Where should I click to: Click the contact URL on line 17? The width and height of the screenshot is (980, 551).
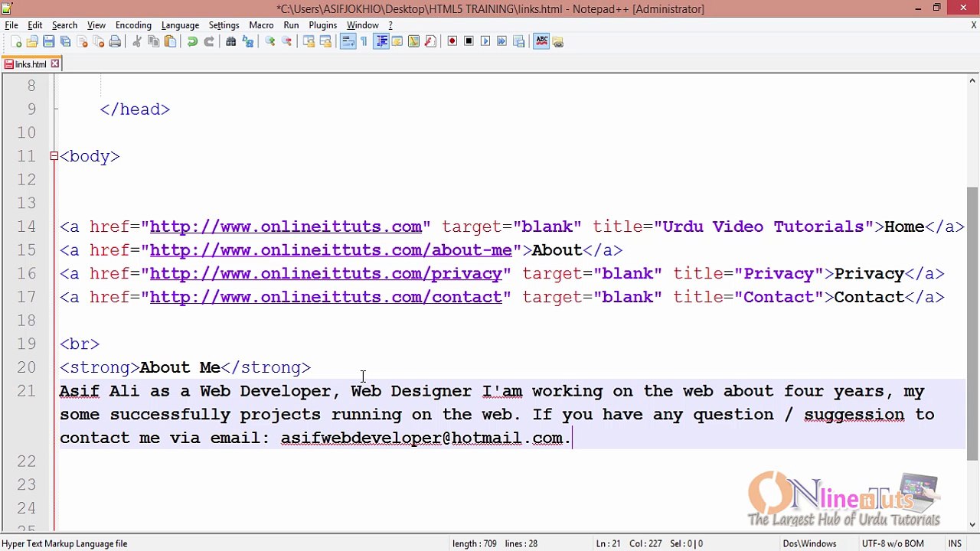coord(325,297)
